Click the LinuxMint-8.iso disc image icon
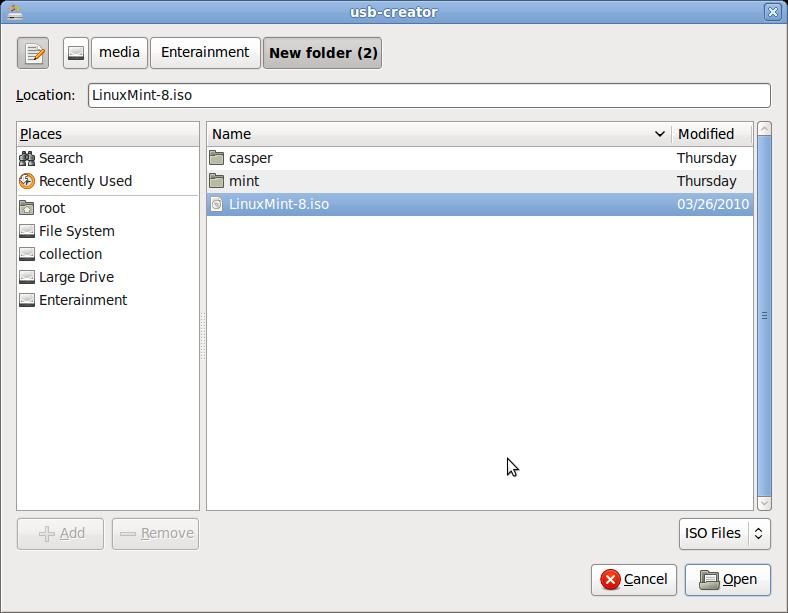This screenshot has width=788, height=613. tap(217, 205)
